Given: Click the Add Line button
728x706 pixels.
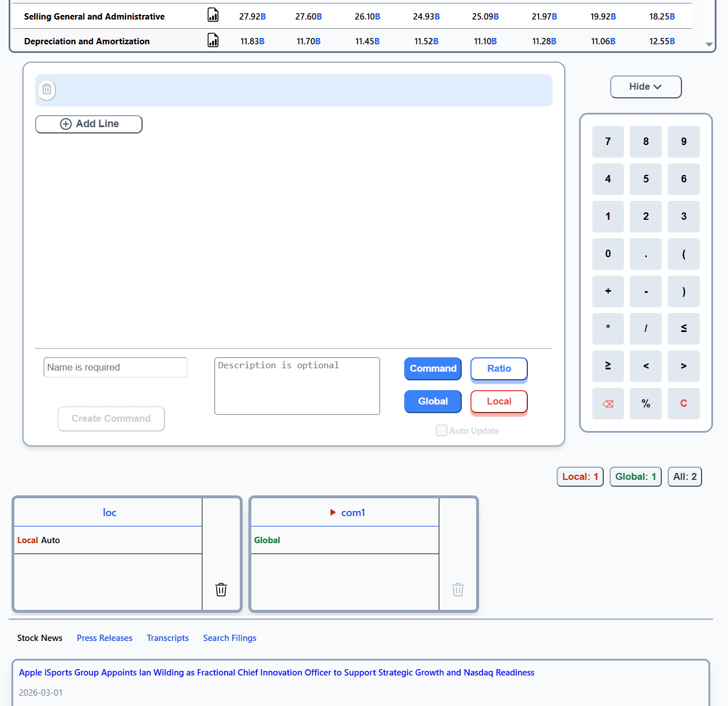Looking at the screenshot, I should pyautogui.click(x=89, y=124).
